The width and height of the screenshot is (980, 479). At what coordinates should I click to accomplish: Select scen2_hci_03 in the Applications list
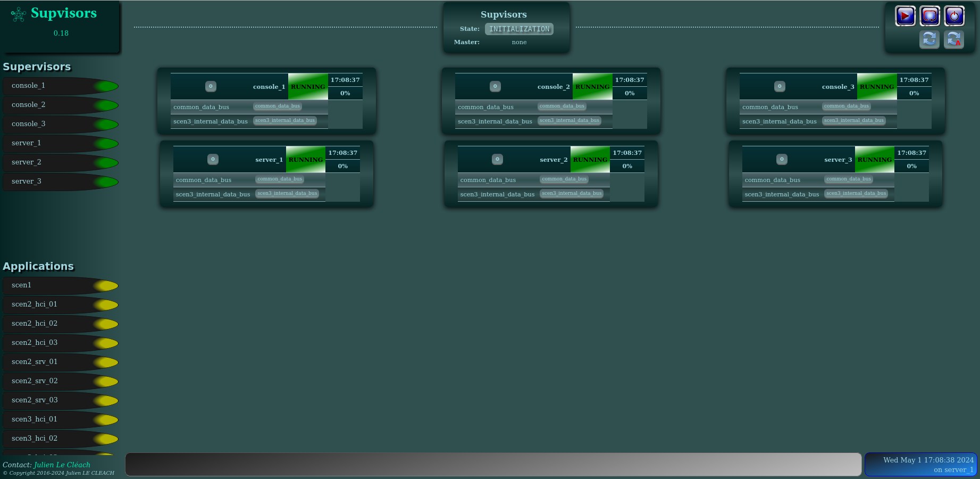(61, 343)
